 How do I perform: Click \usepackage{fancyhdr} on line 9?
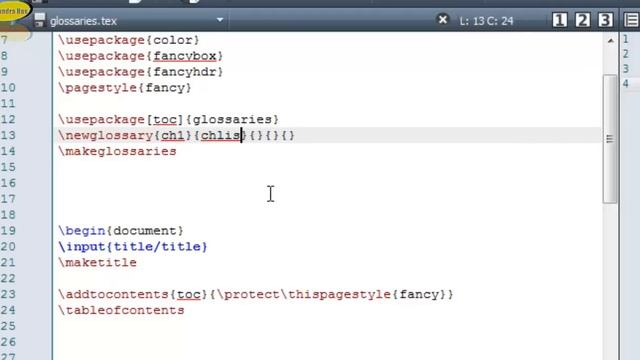tap(140, 72)
